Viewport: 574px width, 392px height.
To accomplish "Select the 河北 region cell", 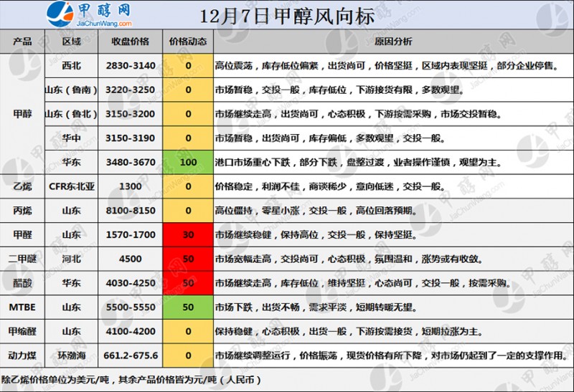I will tap(71, 259).
